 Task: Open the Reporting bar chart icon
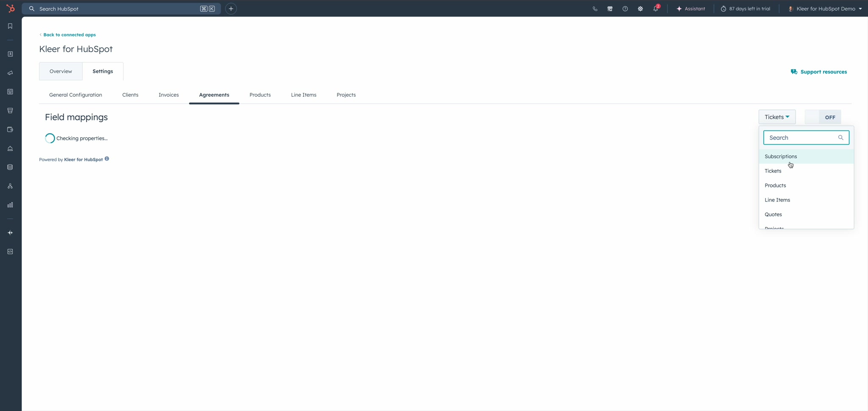10,205
